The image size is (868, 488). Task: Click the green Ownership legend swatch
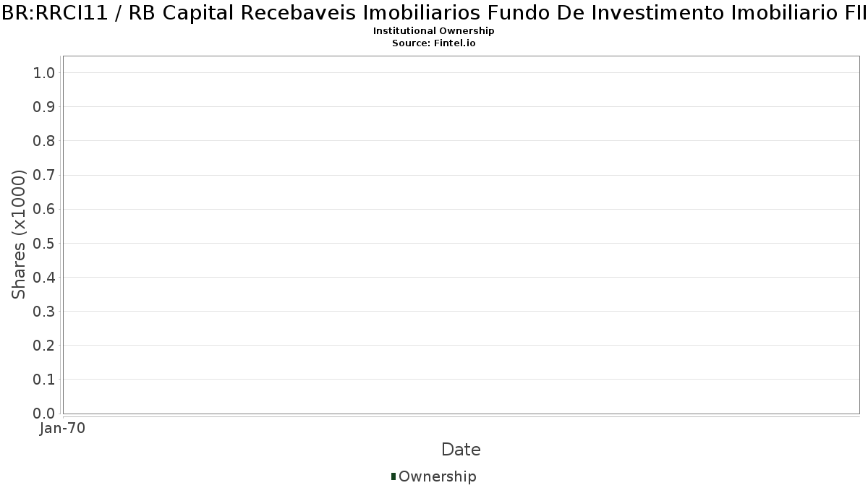(x=393, y=476)
